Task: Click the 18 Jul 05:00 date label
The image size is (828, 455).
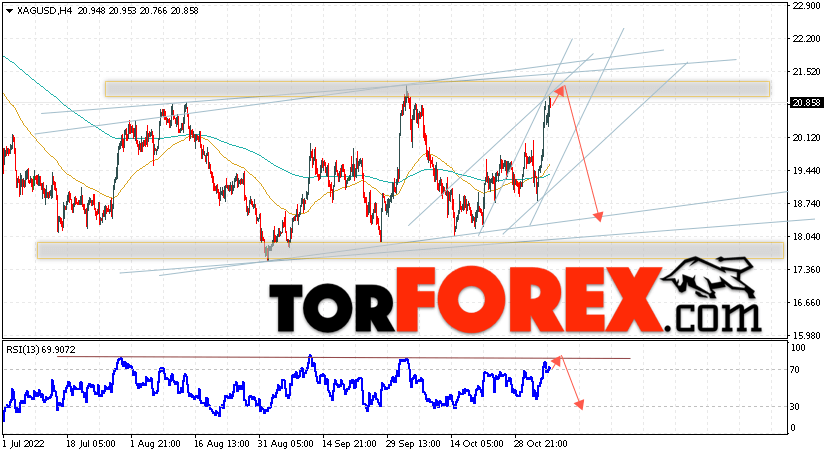Action: pos(89,443)
